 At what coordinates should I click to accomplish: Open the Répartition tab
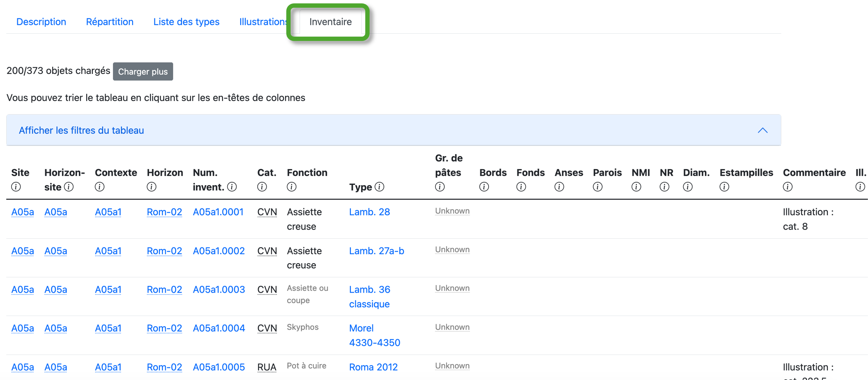click(x=109, y=22)
